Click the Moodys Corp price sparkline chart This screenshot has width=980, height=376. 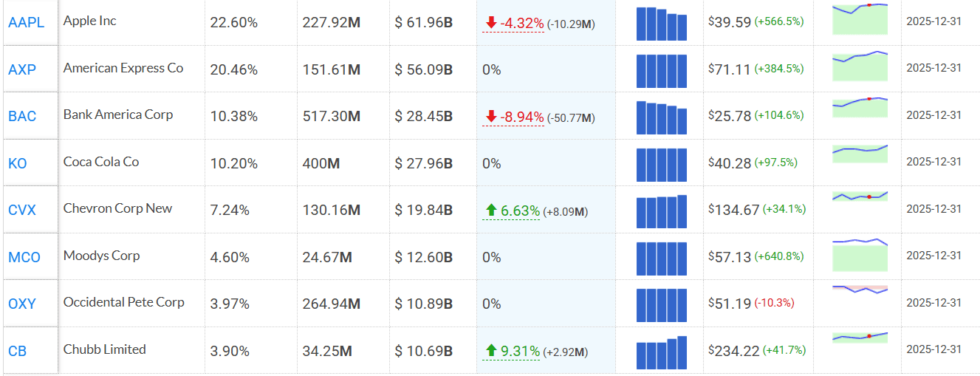[860, 255]
